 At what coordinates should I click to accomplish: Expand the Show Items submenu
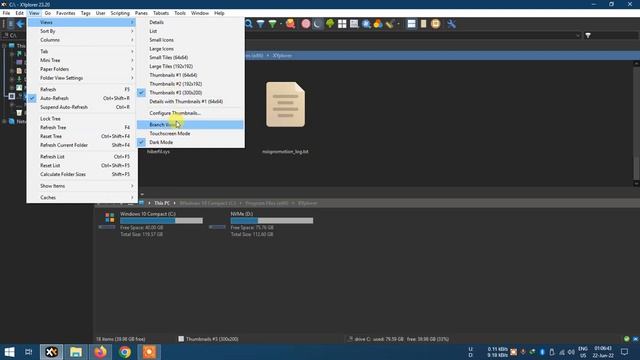coord(82,186)
